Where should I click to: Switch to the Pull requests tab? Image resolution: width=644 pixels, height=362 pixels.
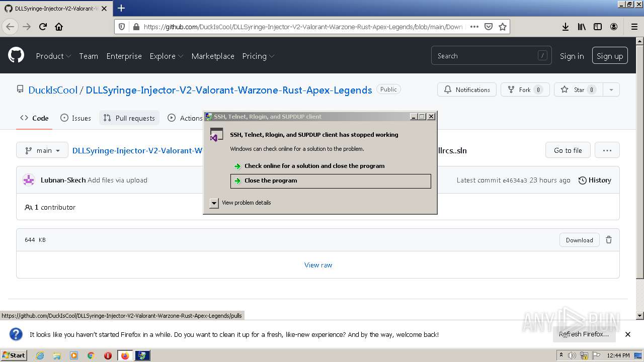129,118
